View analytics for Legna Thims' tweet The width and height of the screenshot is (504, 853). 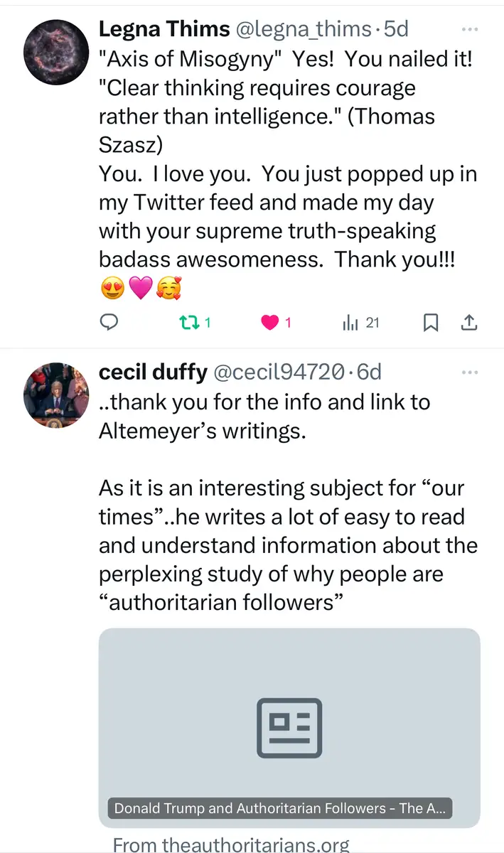point(350,323)
